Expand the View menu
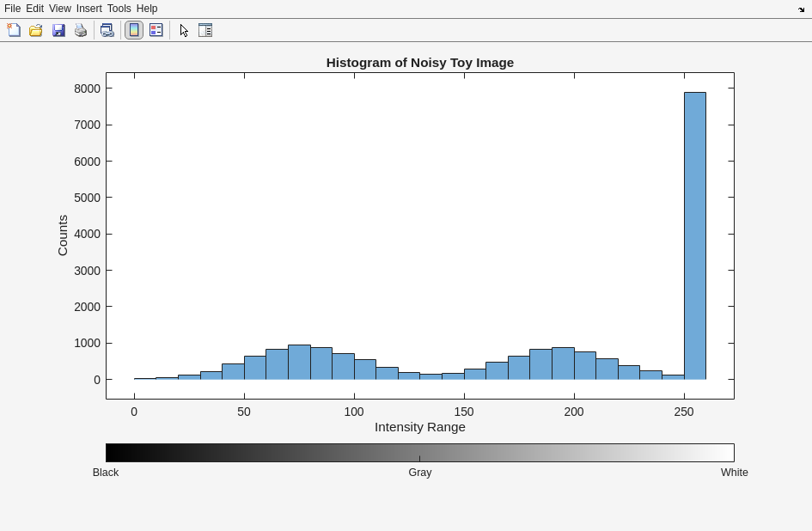The height and width of the screenshot is (531, 812). coord(60,9)
